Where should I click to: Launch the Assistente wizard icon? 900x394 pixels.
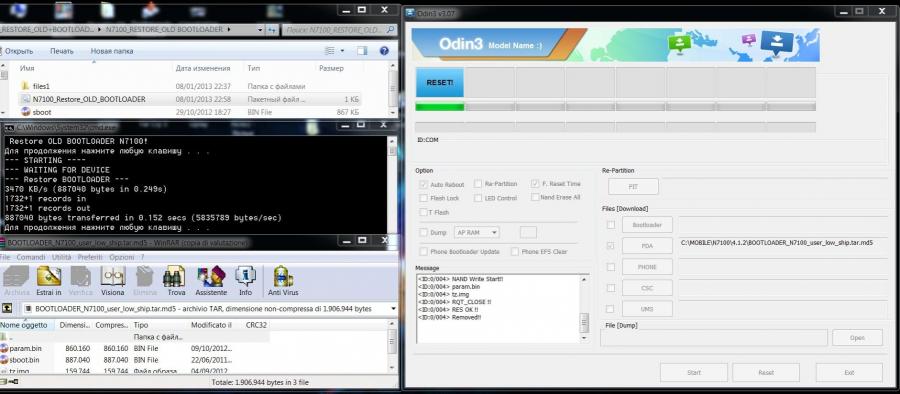coord(211,281)
